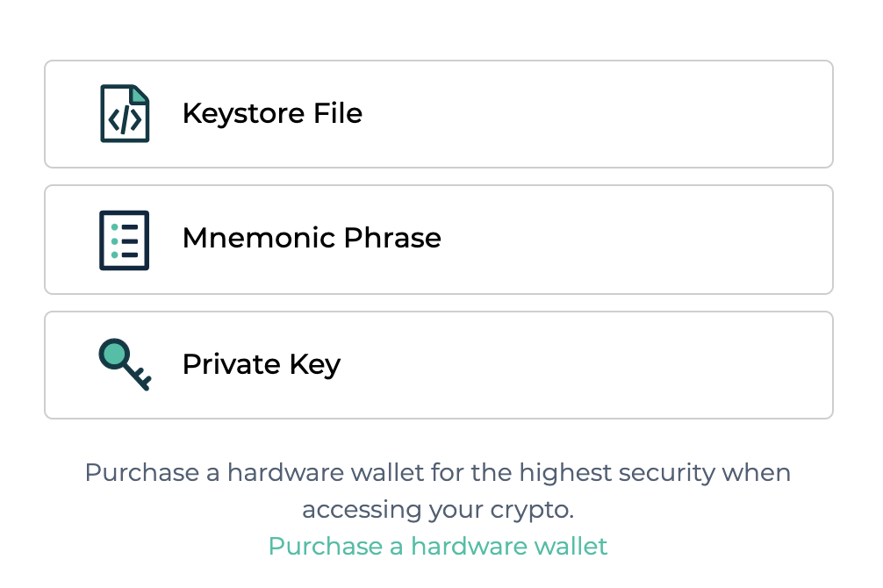Click the gray hardware wallet security sentence

click(438, 491)
